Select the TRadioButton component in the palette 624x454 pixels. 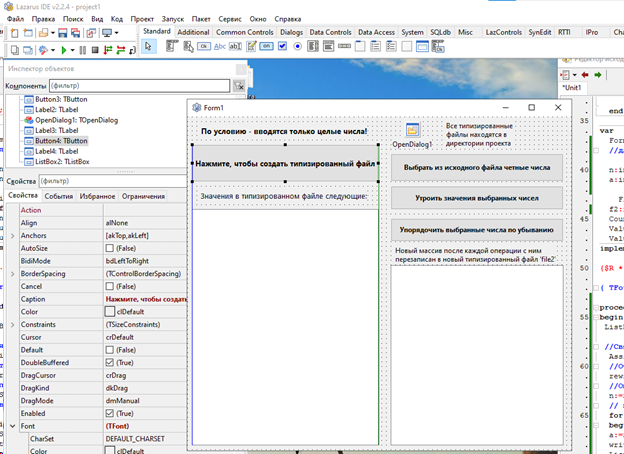point(297,46)
